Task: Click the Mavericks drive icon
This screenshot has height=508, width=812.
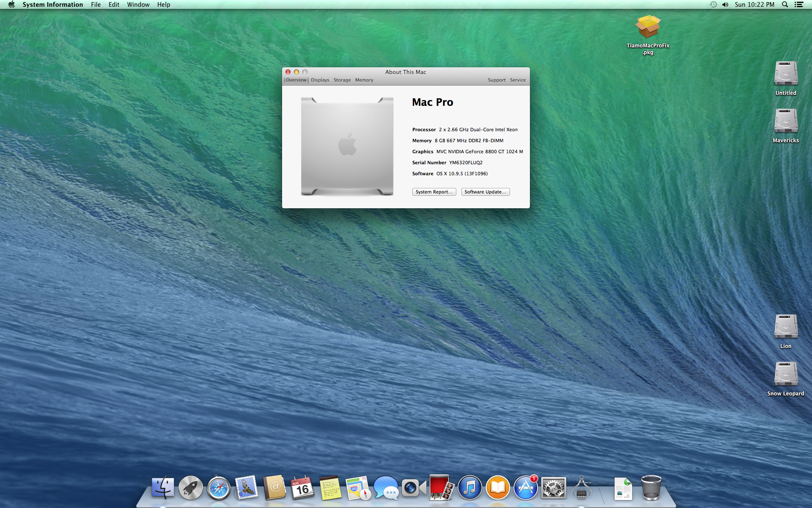Action: point(786,121)
